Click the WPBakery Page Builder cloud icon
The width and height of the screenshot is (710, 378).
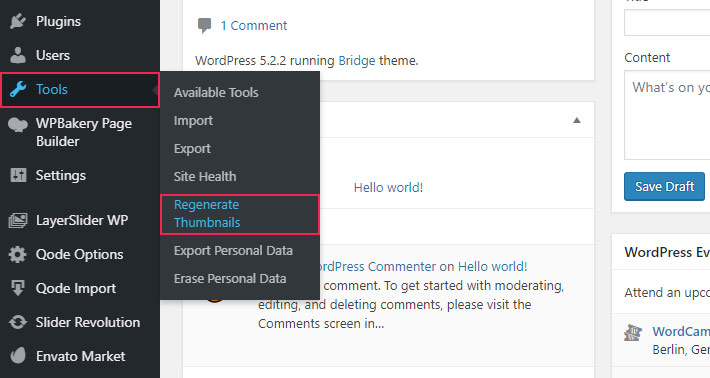click(18, 124)
